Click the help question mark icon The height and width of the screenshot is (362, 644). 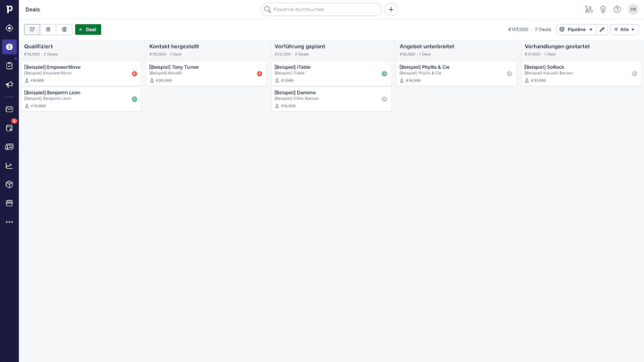point(617,9)
